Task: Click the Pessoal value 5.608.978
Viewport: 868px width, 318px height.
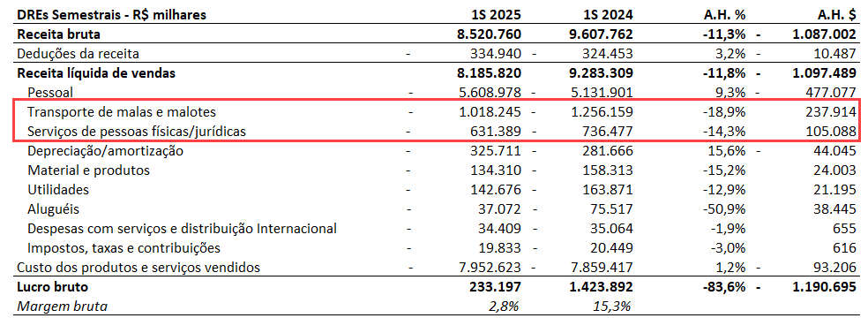Action: (490, 93)
